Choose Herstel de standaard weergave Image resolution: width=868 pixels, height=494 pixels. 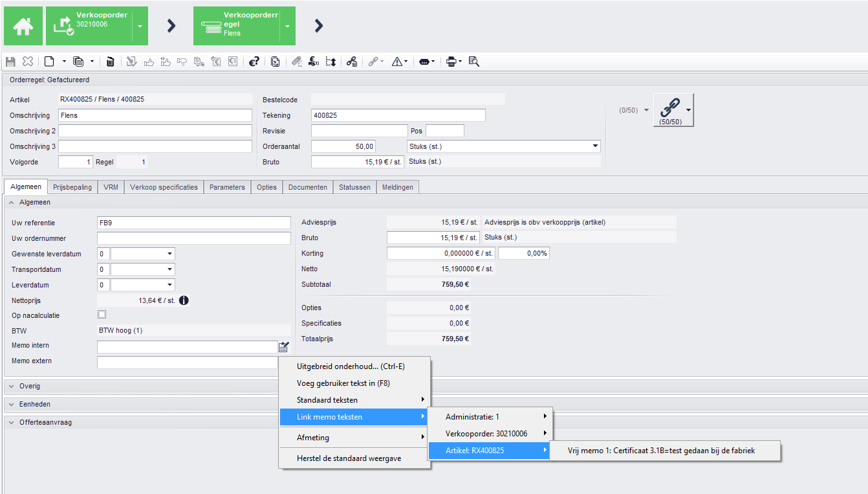coord(354,458)
